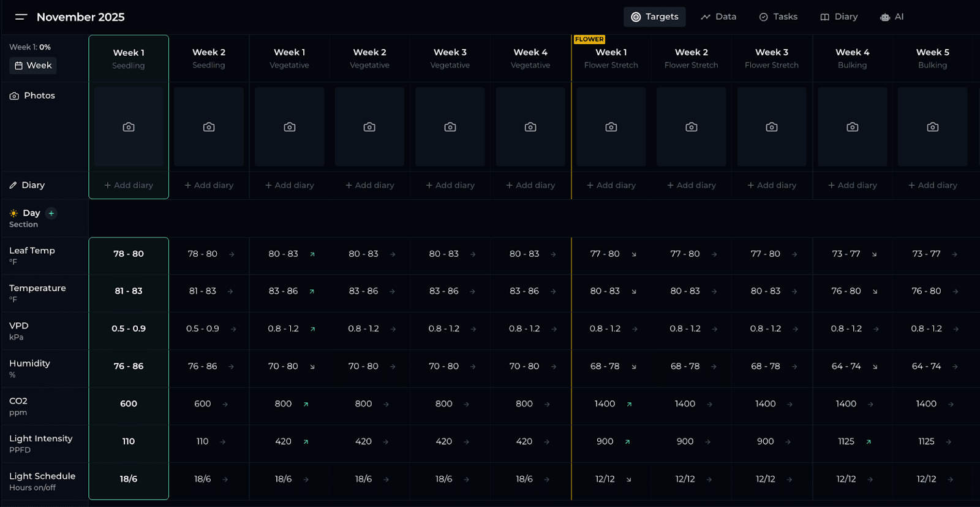The image size is (980, 507).
Task: Click down-trend arrow for Humidity Week 4 Bulking
Action: coord(875,367)
